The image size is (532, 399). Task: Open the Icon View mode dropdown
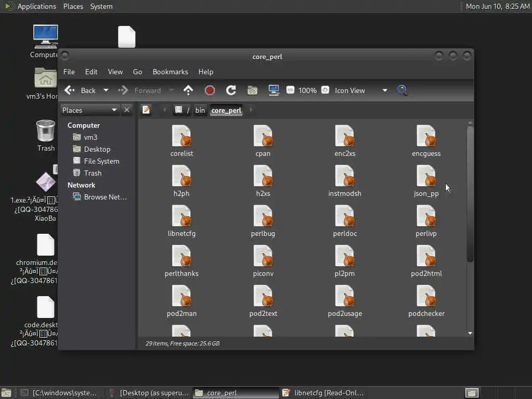[x=361, y=90]
